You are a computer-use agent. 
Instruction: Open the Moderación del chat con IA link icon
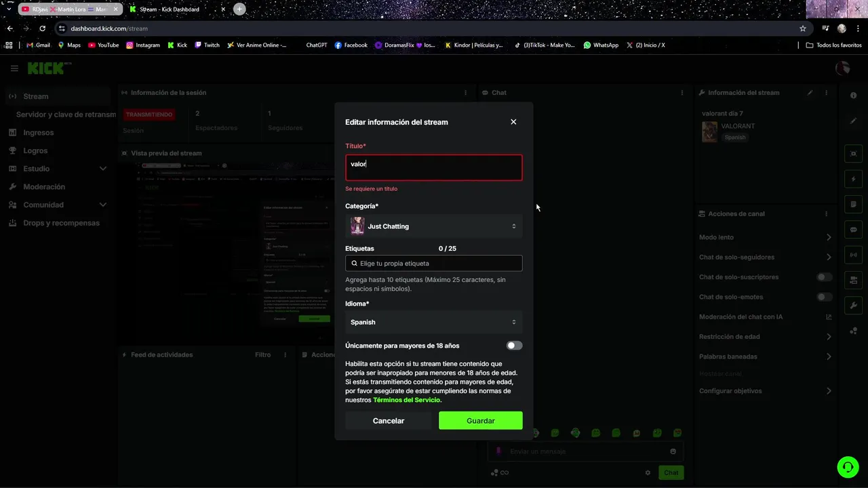(829, 317)
